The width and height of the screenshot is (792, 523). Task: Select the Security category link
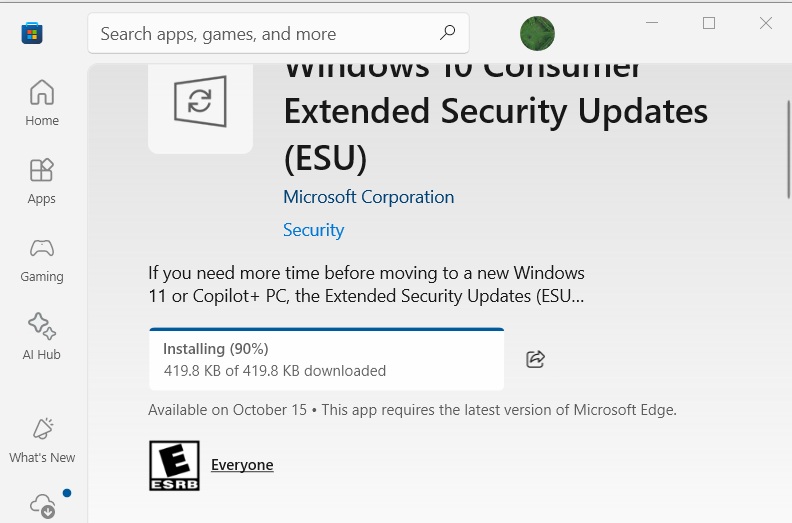(313, 230)
